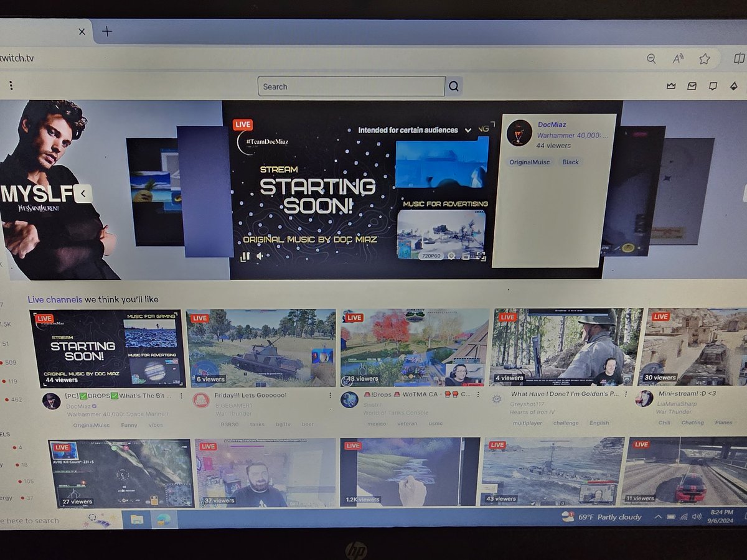Open the 1.2K viewers stream thumbnail
This screenshot has width=747, height=560.
pyautogui.click(x=410, y=472)
